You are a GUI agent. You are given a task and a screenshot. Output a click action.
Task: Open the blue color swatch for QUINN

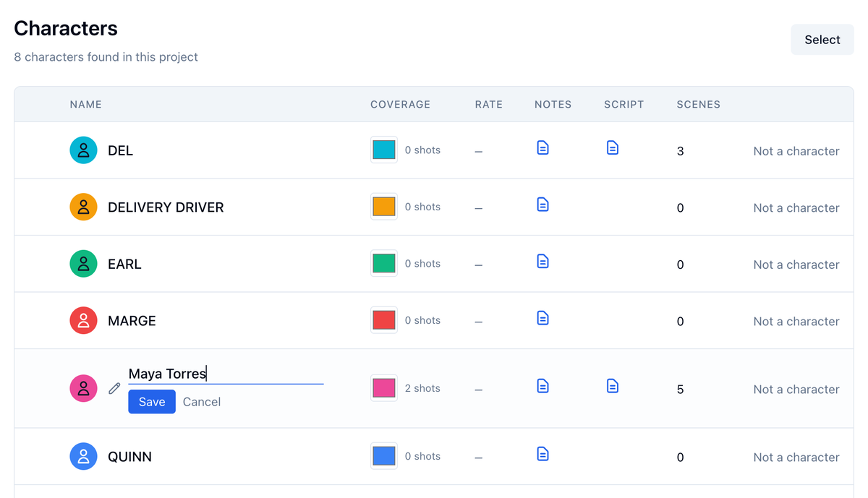point(384,456)
